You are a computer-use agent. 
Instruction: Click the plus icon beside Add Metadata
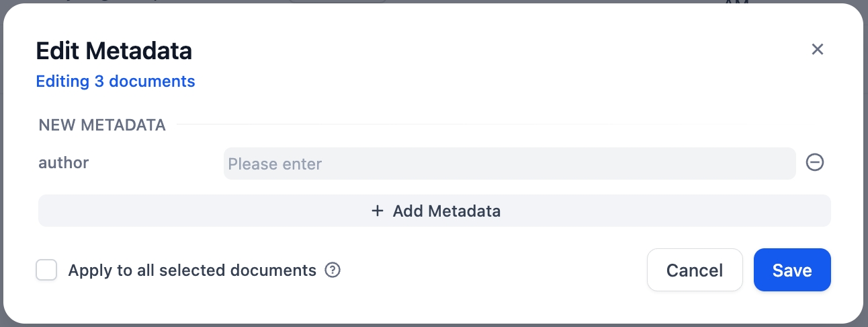click(x=378, y=211)
